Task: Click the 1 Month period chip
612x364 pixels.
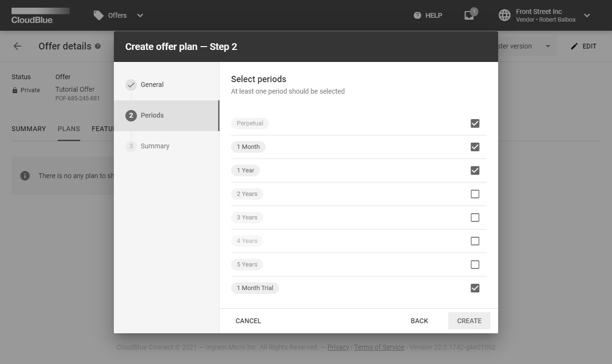Action: click(248, 147)
